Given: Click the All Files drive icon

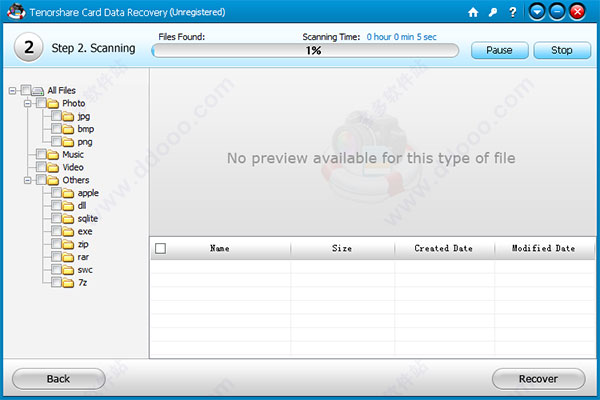Looking at the screenshot, I should click(x=38, y=91).
